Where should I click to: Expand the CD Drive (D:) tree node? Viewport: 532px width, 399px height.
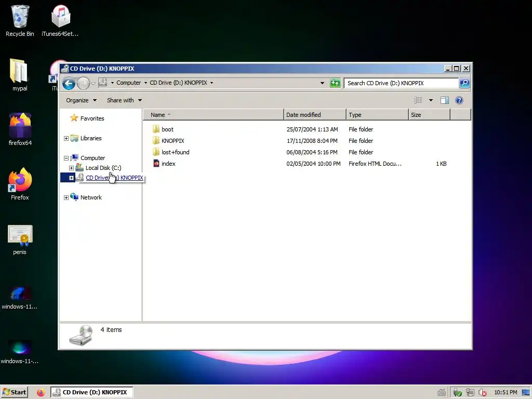[71, 178]
